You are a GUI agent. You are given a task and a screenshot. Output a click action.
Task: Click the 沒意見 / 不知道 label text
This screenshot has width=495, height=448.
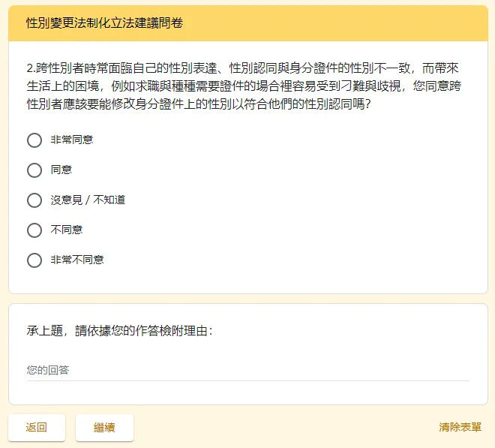click(x=88, y=200)
